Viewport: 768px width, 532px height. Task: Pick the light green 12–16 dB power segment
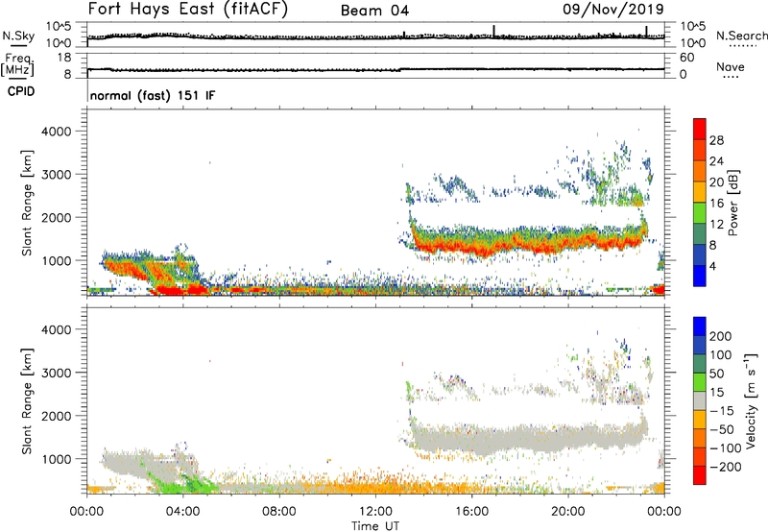point(700,212)
